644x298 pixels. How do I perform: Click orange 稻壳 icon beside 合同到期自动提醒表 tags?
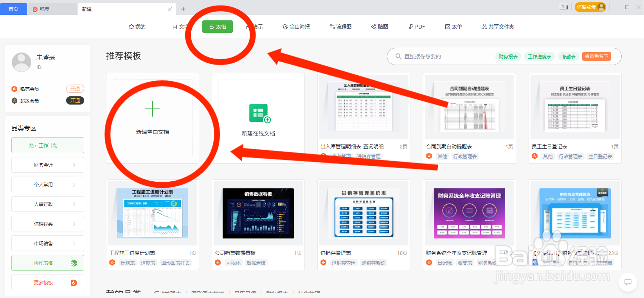click(429, 156)
